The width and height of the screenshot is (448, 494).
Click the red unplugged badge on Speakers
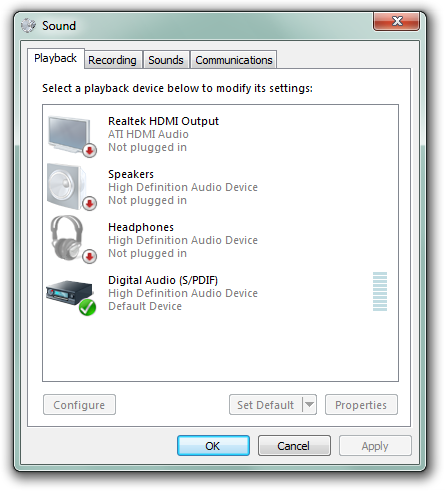coord(89,203)
